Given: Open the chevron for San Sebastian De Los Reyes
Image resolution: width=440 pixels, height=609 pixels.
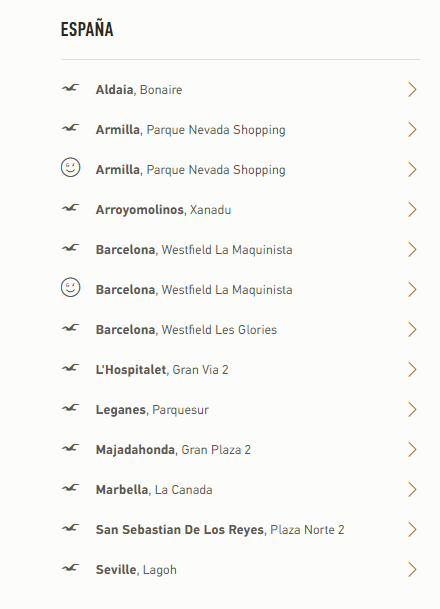Looking at the screenshot, I should click(412, 530).
